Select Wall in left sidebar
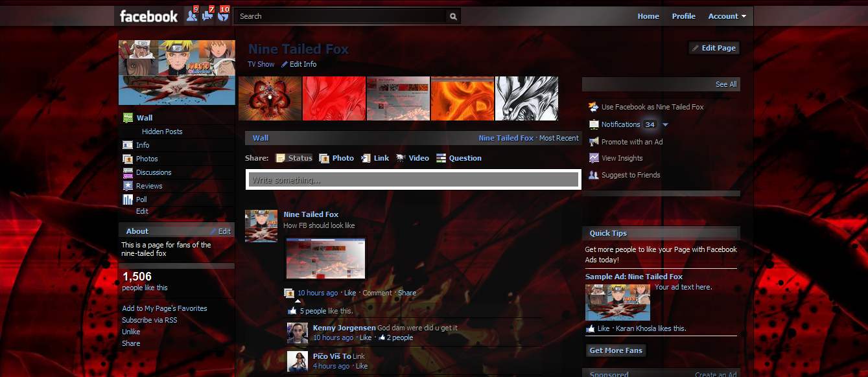This screenshot has width=868, height=377. [x=145, y=118]
